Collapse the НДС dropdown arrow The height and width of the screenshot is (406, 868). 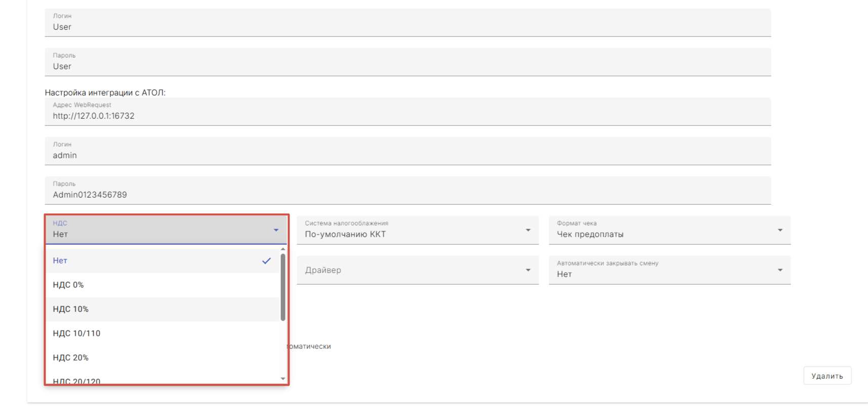(x=276, y=230)
